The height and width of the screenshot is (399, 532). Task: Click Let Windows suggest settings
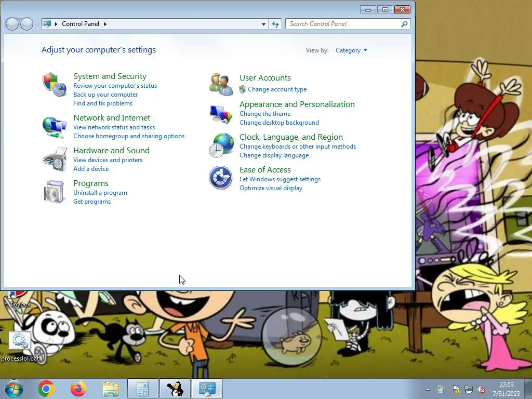pyautogui.click(x=280, y=179)
